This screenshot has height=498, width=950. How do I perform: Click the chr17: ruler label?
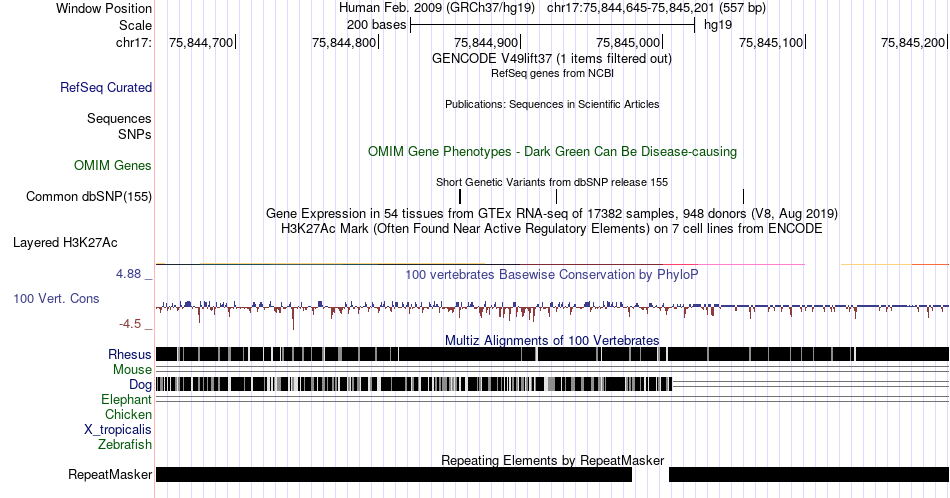(134, 42)
